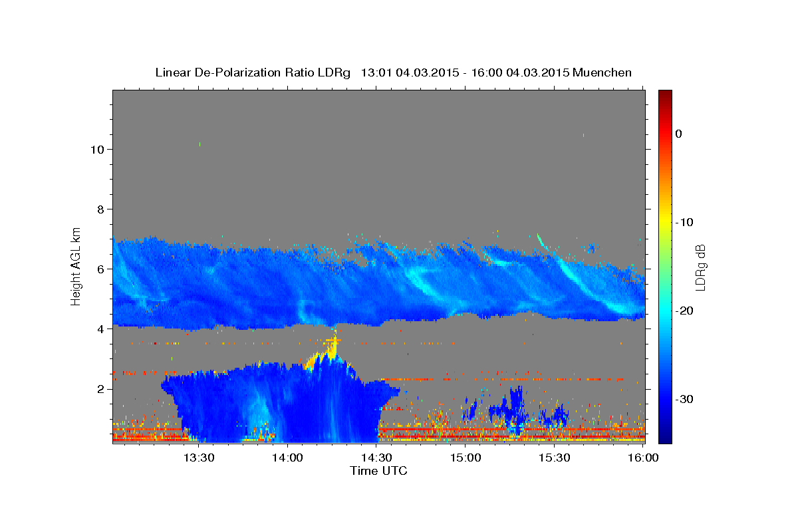
Task: Click the start time '13:01 04.03.2015' in title
Action: tap(410, 72)
